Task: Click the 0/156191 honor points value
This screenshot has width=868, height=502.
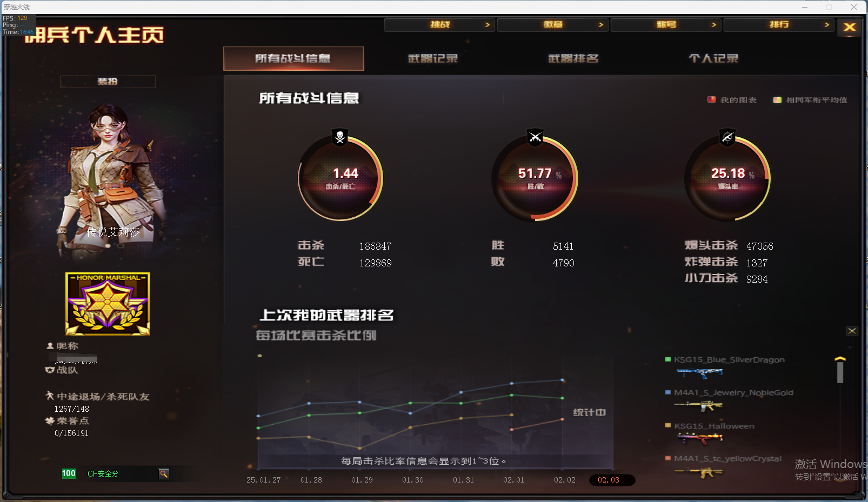Action: tap(71, 433)
